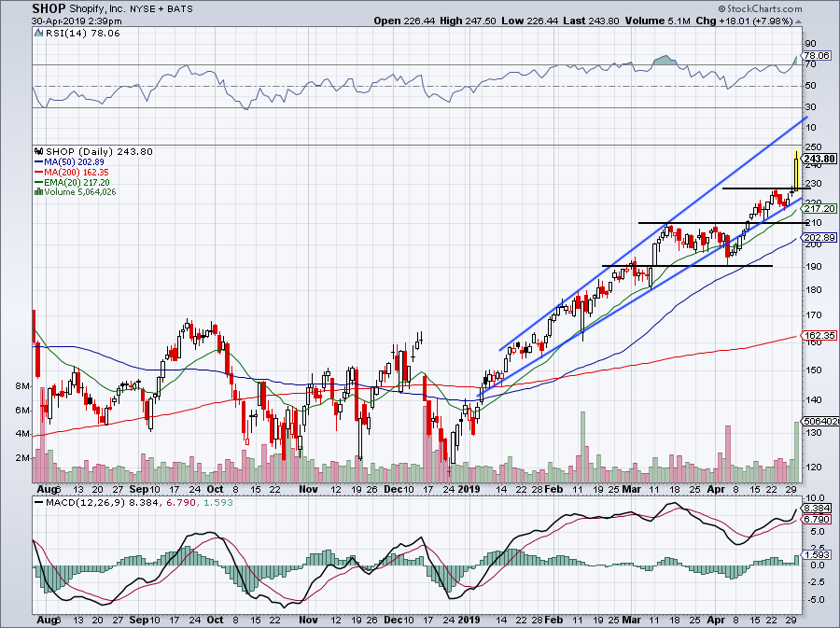Viewport: 840px width, 628px height.
Task: Click the 'Last 243.80' value in header
Action: click(591, 21)
